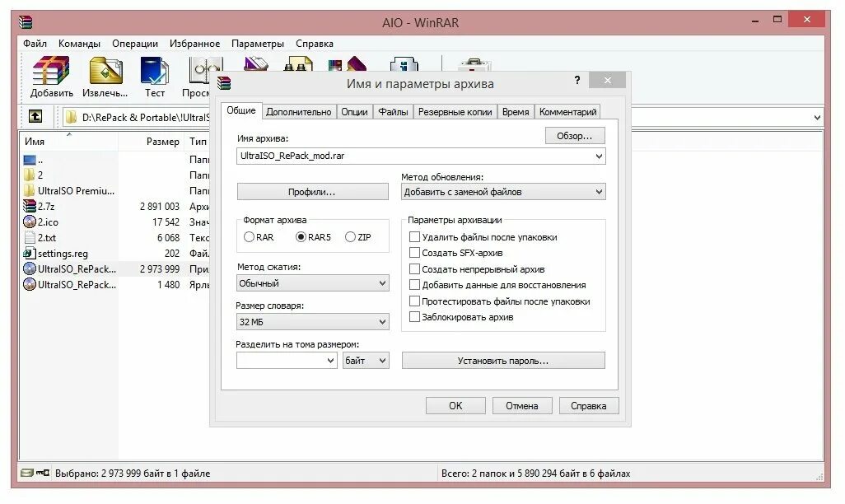Switch to the Резервные копии tab

(x=455, y=111)
